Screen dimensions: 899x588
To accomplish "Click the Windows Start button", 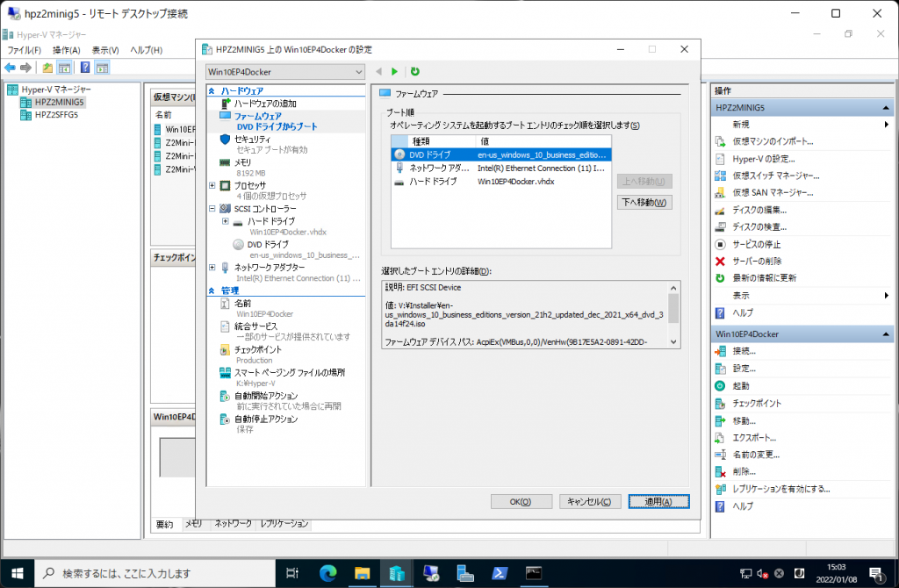I will point(18,573).
